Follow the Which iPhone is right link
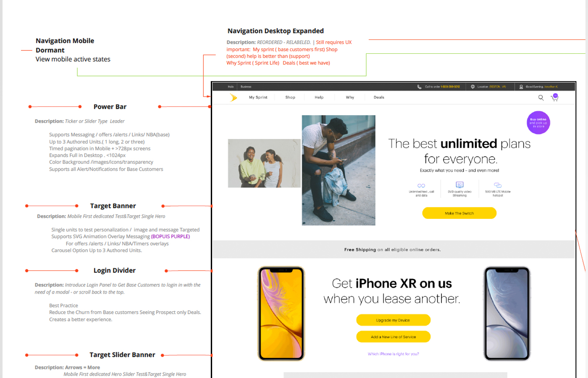 coord(393,354)
